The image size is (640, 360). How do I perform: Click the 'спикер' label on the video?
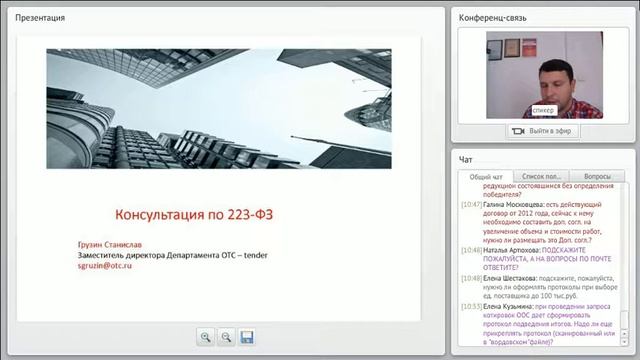tap(543, 110)
